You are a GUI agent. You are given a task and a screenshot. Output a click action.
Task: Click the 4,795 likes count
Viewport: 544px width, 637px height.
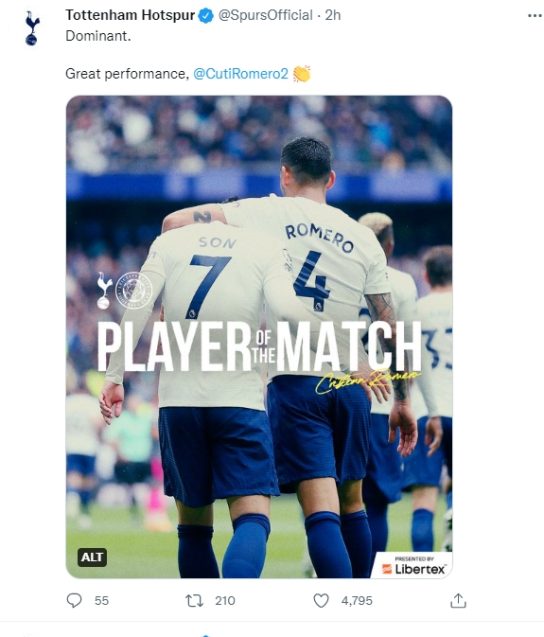coord(357,601)
